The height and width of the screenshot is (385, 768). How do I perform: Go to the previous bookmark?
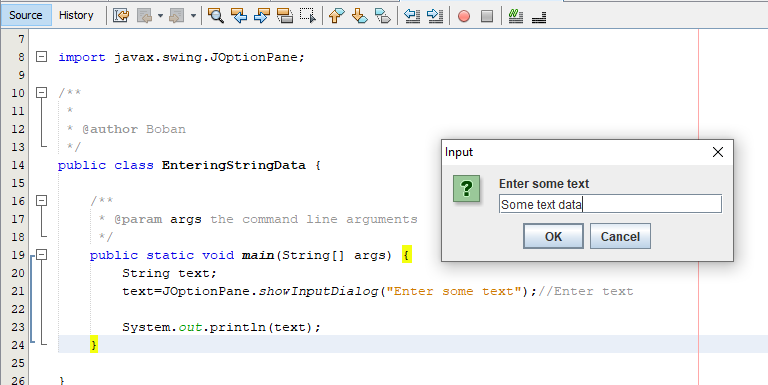[336, 16]
